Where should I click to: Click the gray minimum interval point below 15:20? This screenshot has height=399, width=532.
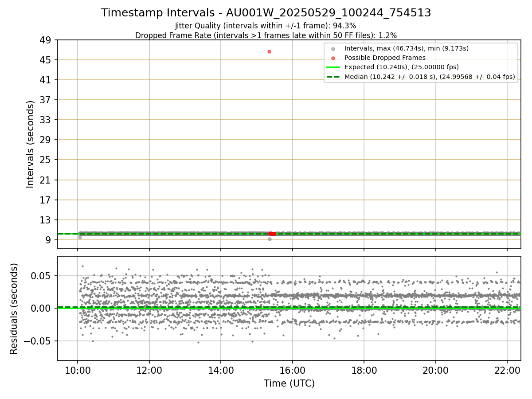270,239
